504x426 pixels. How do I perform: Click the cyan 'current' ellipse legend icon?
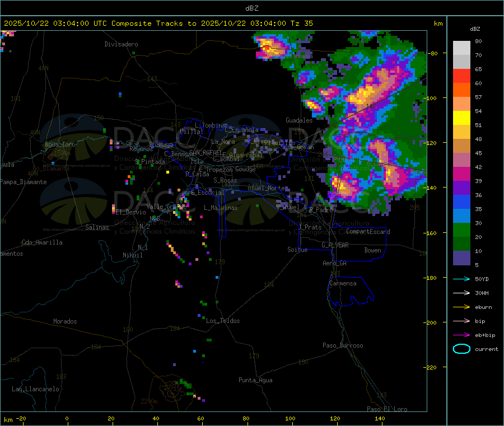pos(461,349)
